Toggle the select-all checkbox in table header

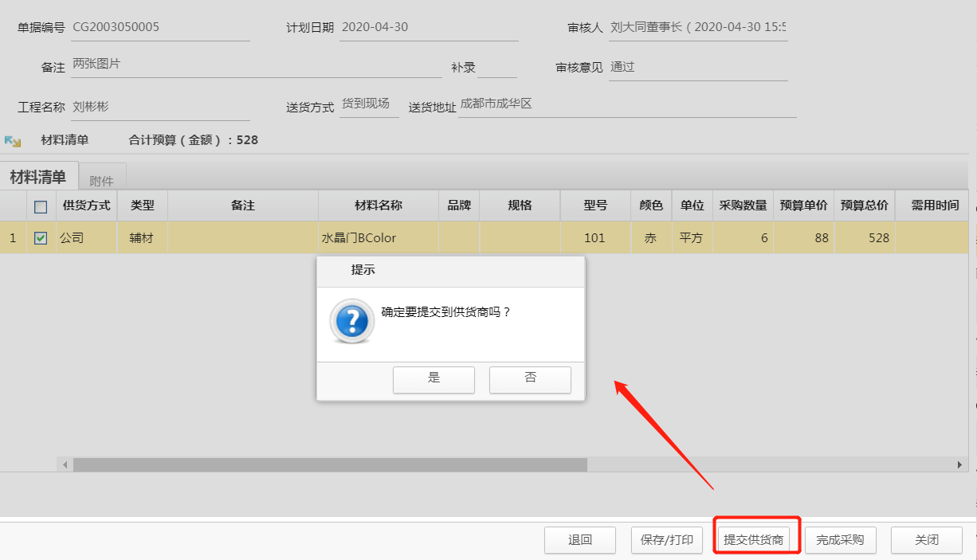coord(41,206)
